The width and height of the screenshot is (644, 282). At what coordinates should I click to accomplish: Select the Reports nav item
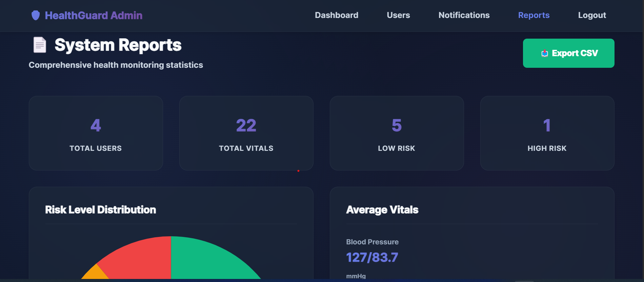point(534,15)
